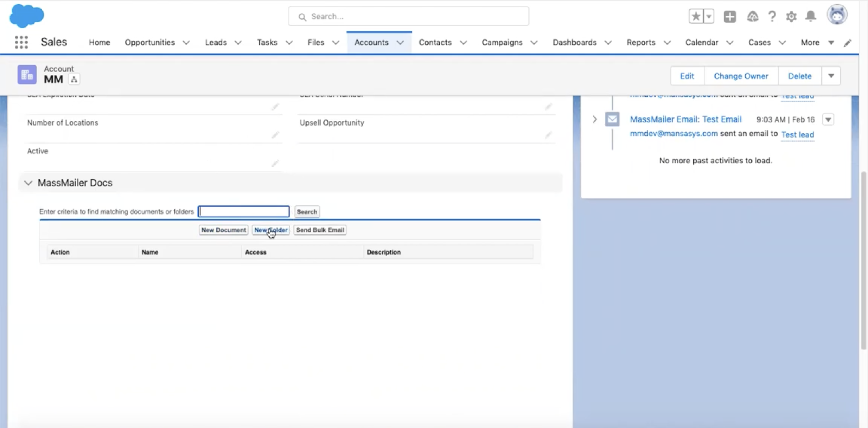Viewport: 868px width, 428px height.
Task: Open the Cases tab dropdown chevron
Action: pos(782,43)
